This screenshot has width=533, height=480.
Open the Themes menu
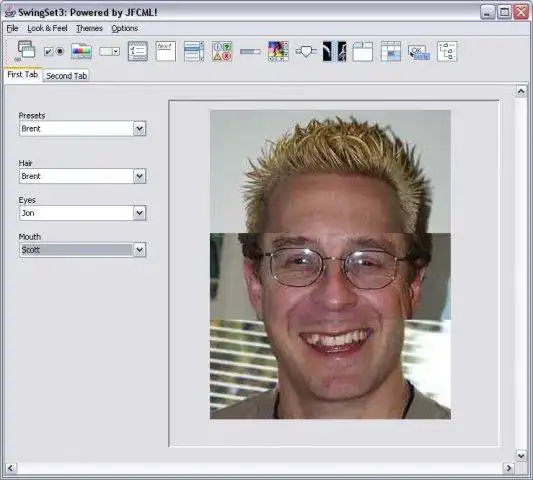point(89,28)
